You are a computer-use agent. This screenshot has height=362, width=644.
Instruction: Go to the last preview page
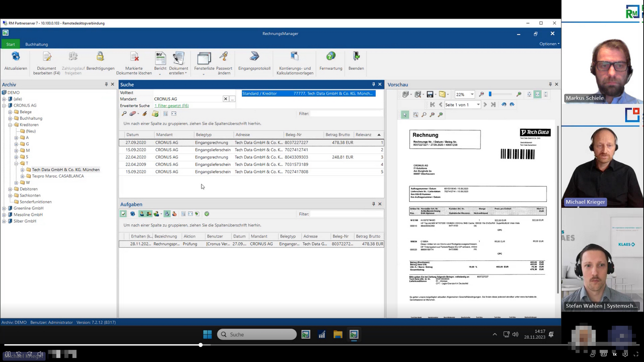[493, 105]
